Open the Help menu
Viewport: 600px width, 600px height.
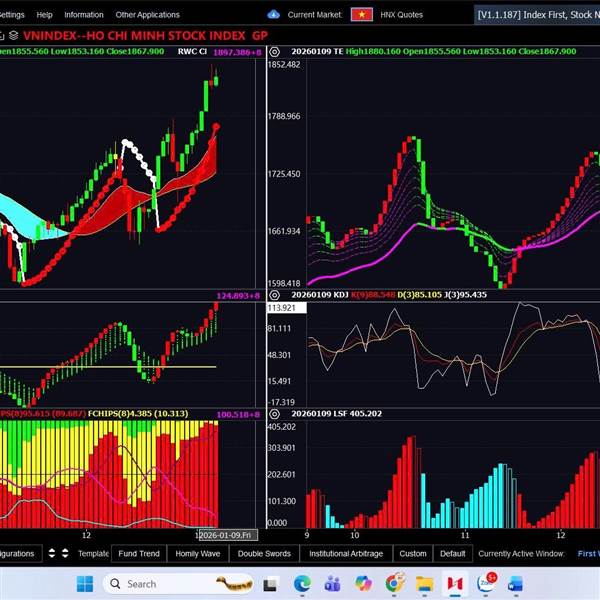[x=44, y=15]
